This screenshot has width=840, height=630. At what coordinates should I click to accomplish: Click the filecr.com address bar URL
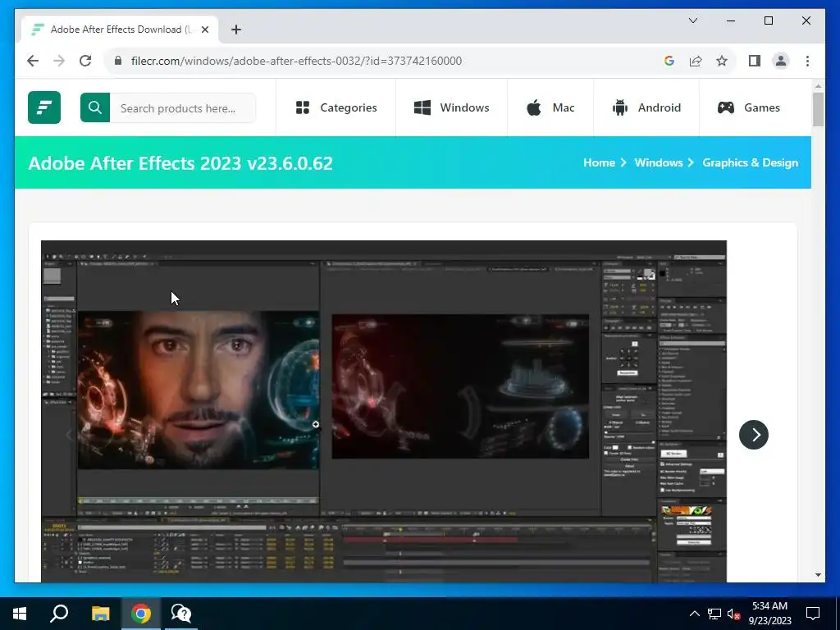pyautogui.click(x=296, y=61)
